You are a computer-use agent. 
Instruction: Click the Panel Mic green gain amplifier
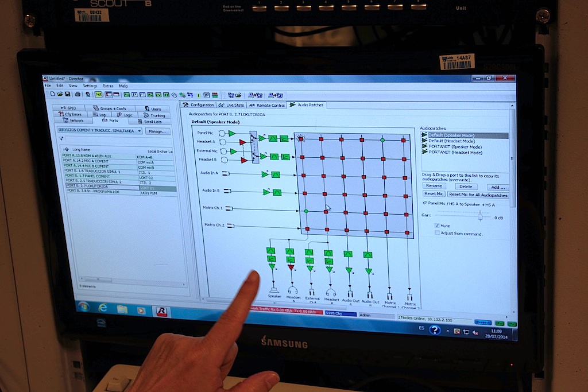point(232,133)
